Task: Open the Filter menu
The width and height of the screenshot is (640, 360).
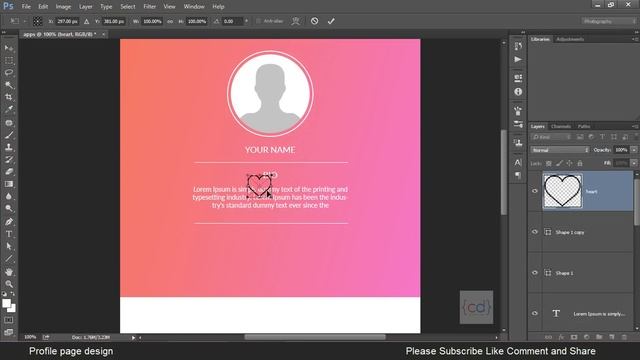Action: [149, 7]
